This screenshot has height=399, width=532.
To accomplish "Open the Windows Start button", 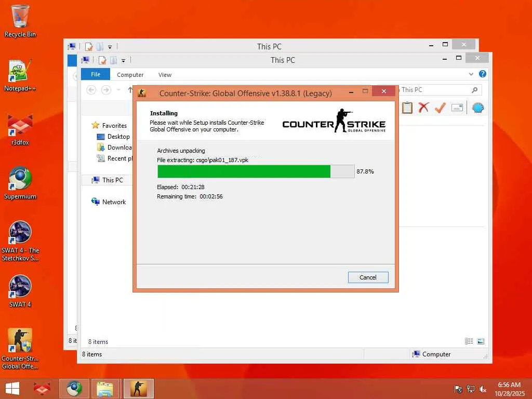I will 12,389.
